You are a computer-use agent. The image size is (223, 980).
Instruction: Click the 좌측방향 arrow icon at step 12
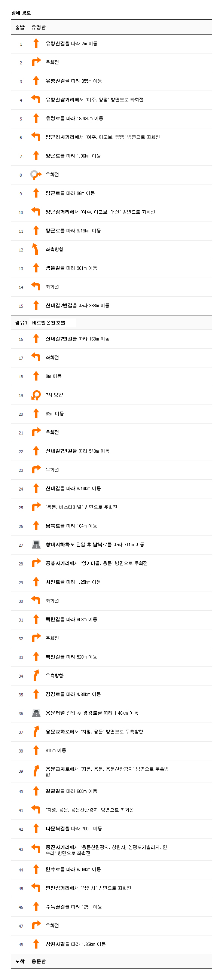tap(36, 250)
